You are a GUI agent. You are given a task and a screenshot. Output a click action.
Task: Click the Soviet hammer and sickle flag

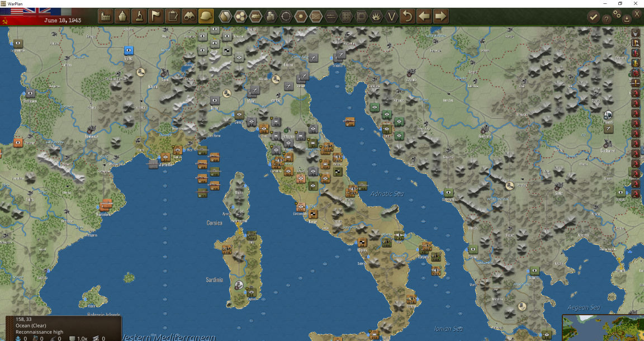click(5, 21)
